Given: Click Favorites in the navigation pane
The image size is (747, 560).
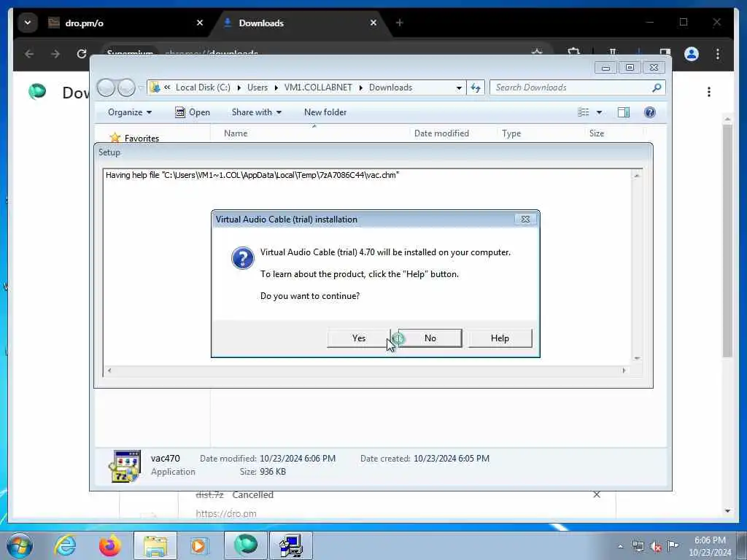Looking at the screenshot, I should pos(142,138).
